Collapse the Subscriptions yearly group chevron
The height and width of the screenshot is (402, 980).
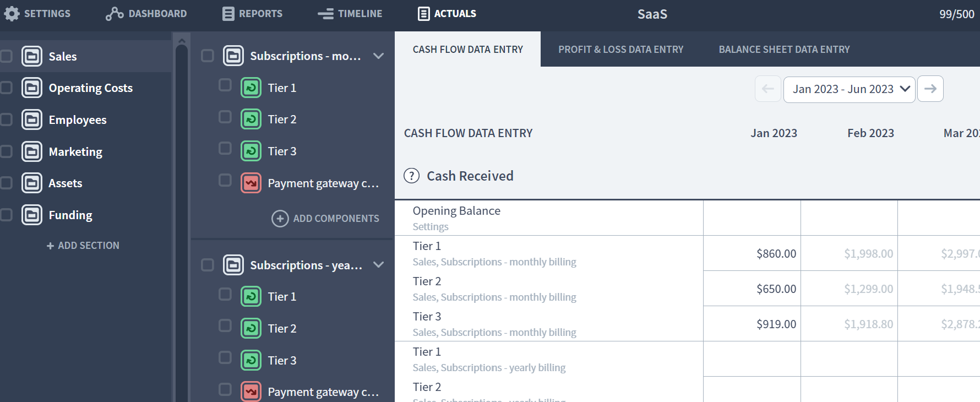click(x=378, y=264)
